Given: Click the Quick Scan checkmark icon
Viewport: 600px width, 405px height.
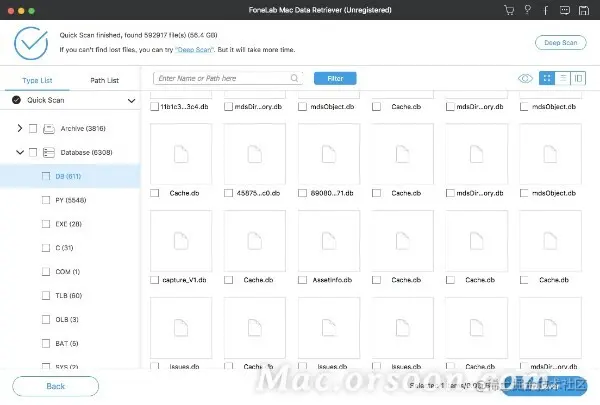Looking at the screenshot, I should 16,100.
